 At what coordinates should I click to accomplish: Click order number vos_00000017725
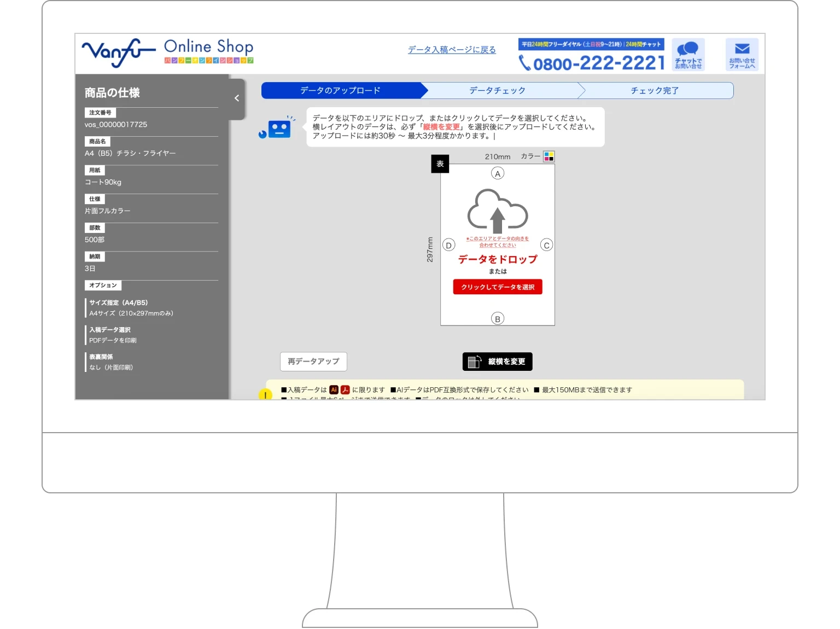[116, 125]
